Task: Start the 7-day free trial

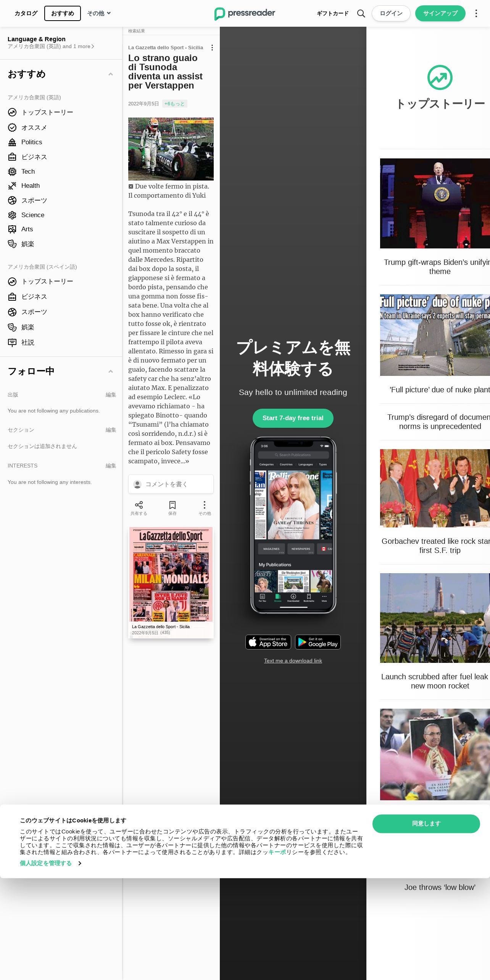Action: (x=293, y=418)
